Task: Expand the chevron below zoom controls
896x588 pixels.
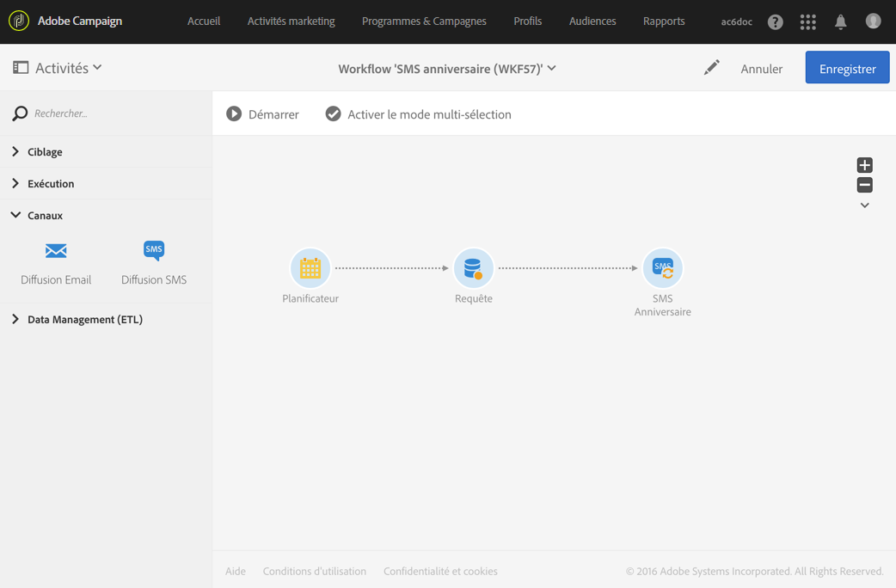Action: tap(864, 205)
